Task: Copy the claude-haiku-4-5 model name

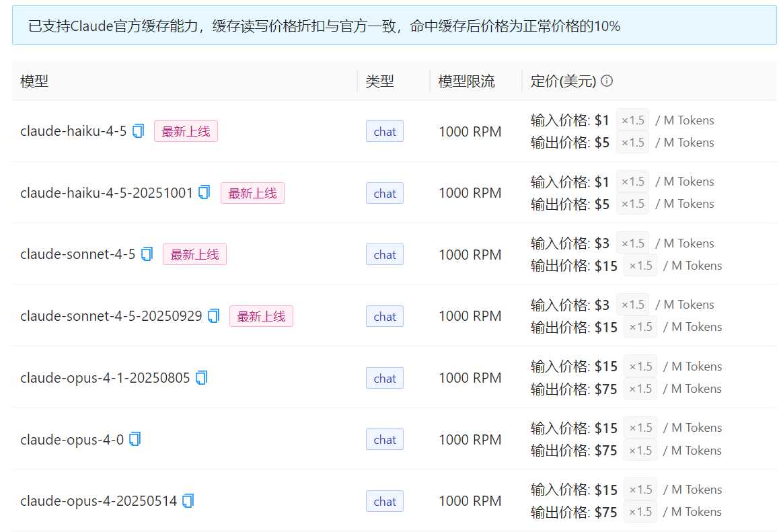Action: point(138,131)
